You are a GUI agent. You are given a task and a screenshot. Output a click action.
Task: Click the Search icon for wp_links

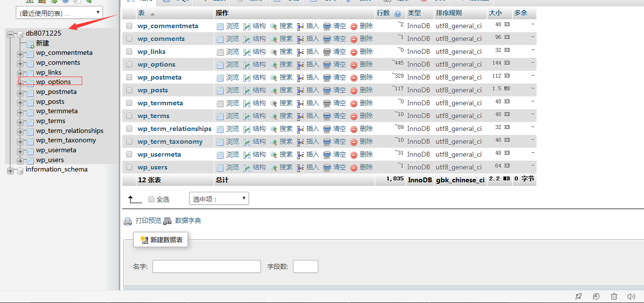coord(274,52)
